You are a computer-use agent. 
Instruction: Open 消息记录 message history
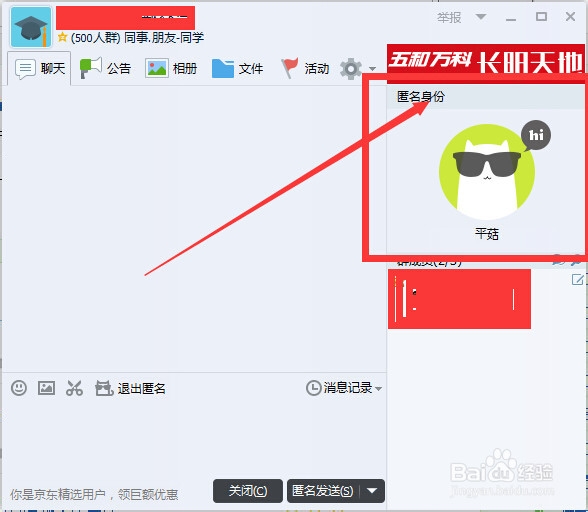[339, 388]
